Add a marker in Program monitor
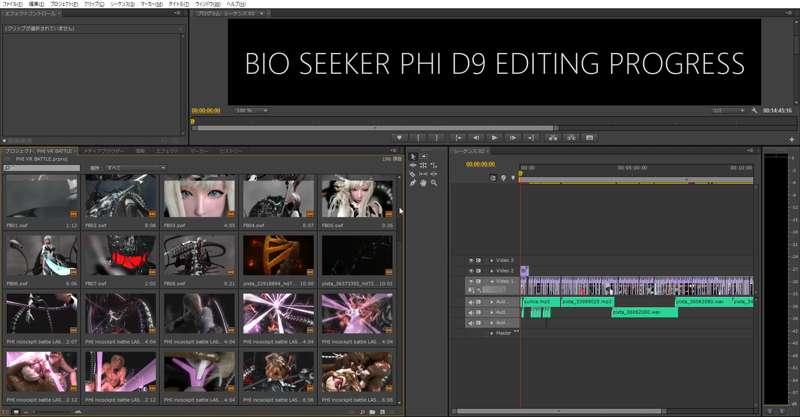This screenshot has width=800, height=417. (399, 138)
